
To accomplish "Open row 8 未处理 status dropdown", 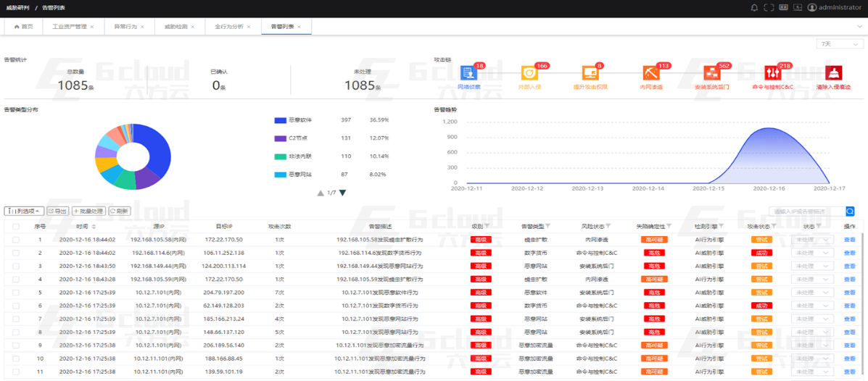I will click(812, 332).
